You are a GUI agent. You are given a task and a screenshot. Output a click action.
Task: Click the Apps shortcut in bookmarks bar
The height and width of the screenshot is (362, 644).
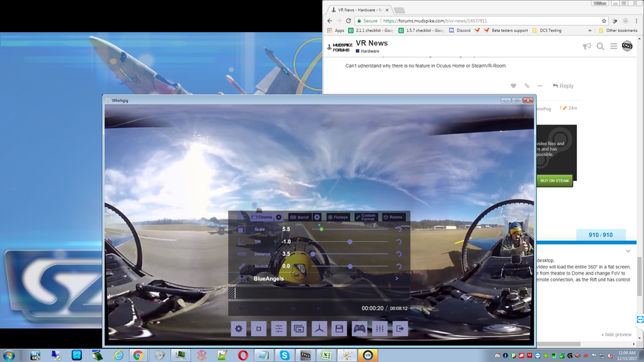pos(336,30)
